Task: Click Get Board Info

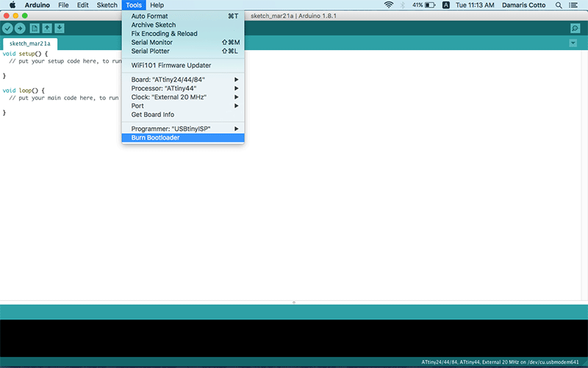Action: tap(183, 115)
